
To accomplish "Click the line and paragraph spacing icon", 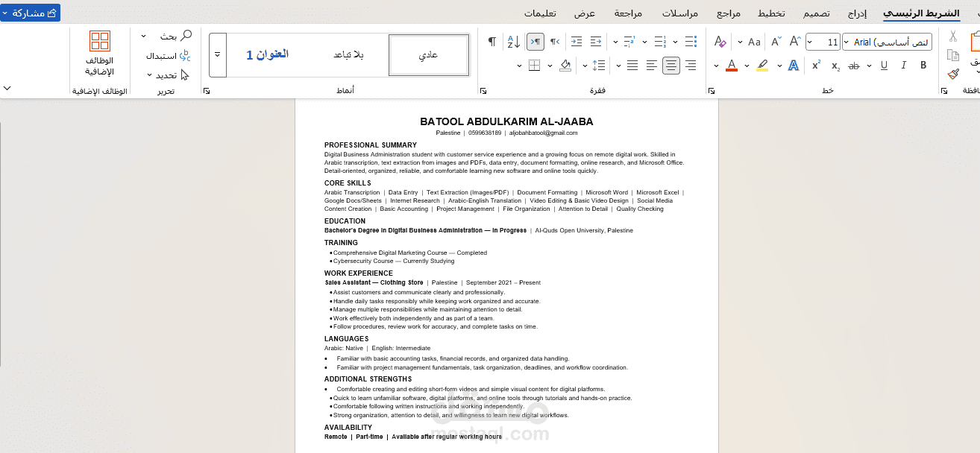I will [598, 66].
